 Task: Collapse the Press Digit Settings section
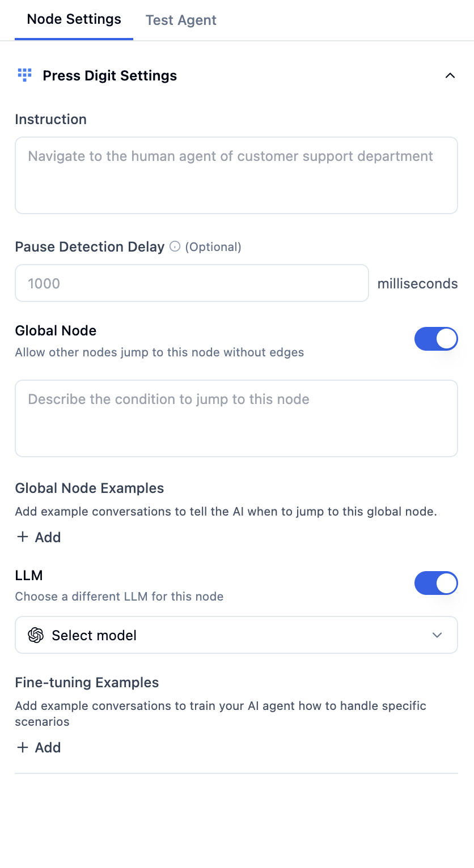pyautogui.click(x=450, y=75)
